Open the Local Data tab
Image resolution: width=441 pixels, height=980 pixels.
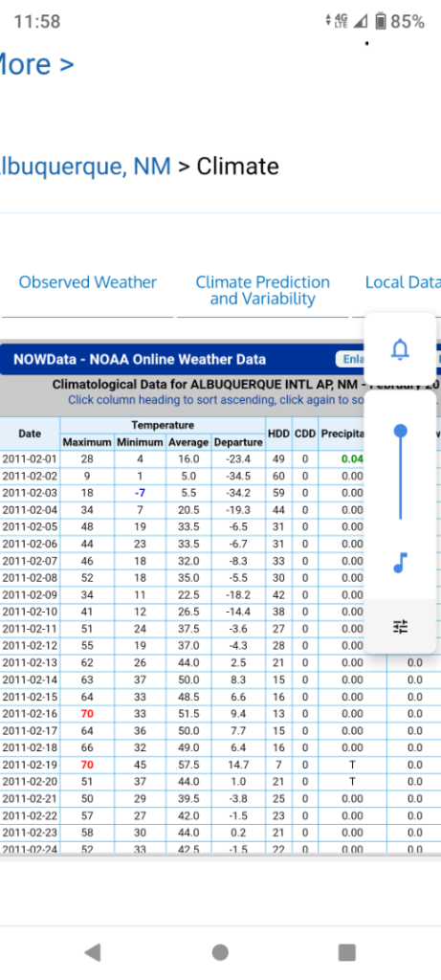coord(403,282)
